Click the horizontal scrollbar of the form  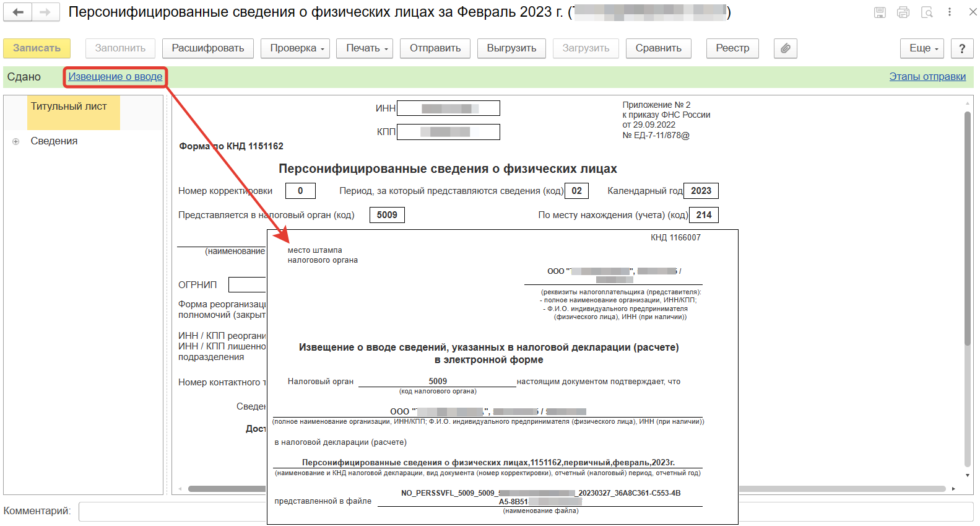coord(566,489)
